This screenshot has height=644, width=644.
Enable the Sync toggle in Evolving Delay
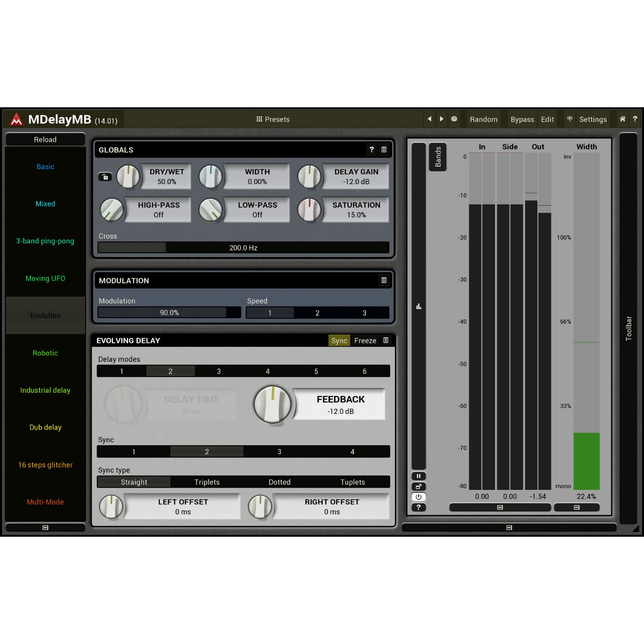pyautogui.click(x=339, y=340)
